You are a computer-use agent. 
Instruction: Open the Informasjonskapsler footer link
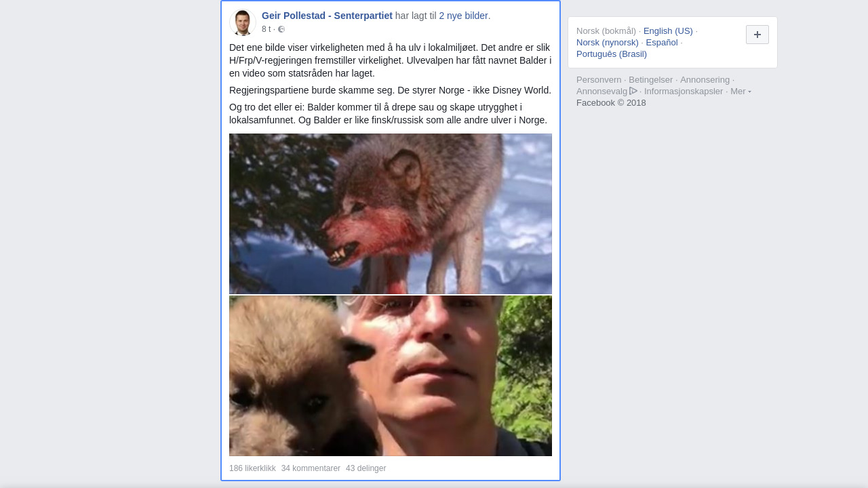684,91
